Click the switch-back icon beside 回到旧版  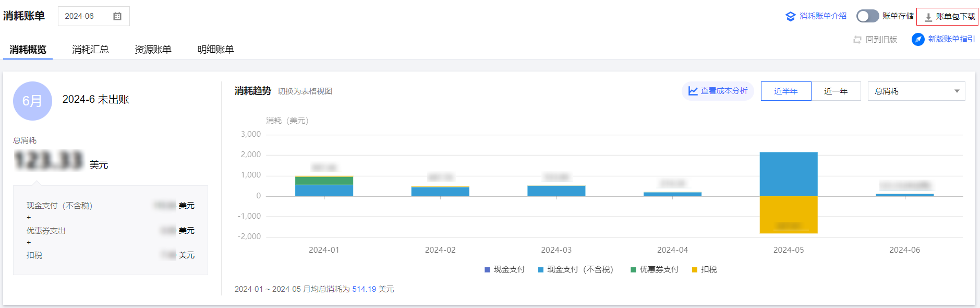857,40
